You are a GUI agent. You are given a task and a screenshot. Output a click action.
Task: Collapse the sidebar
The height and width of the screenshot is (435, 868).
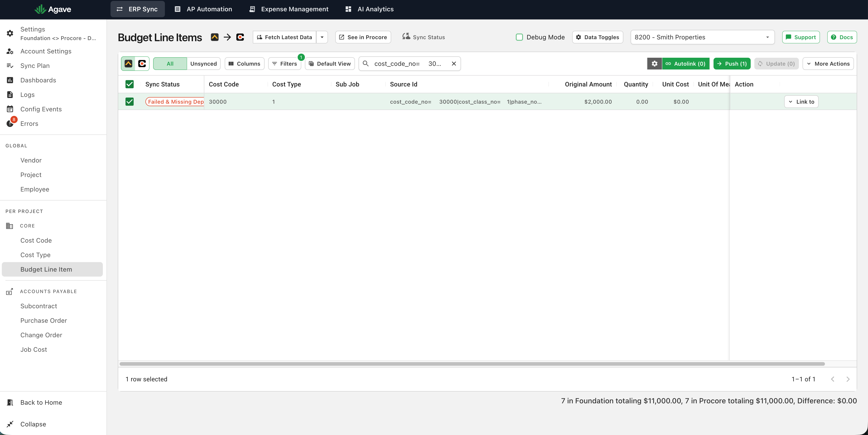tap(33, 424)
